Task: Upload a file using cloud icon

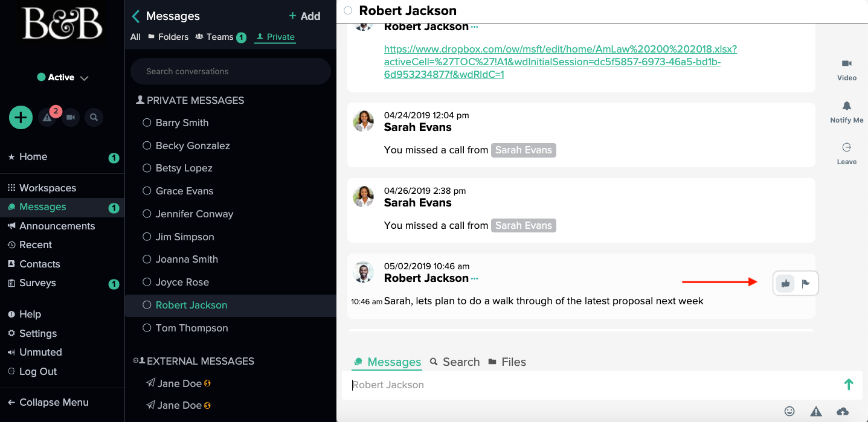Action: point(843,411)
